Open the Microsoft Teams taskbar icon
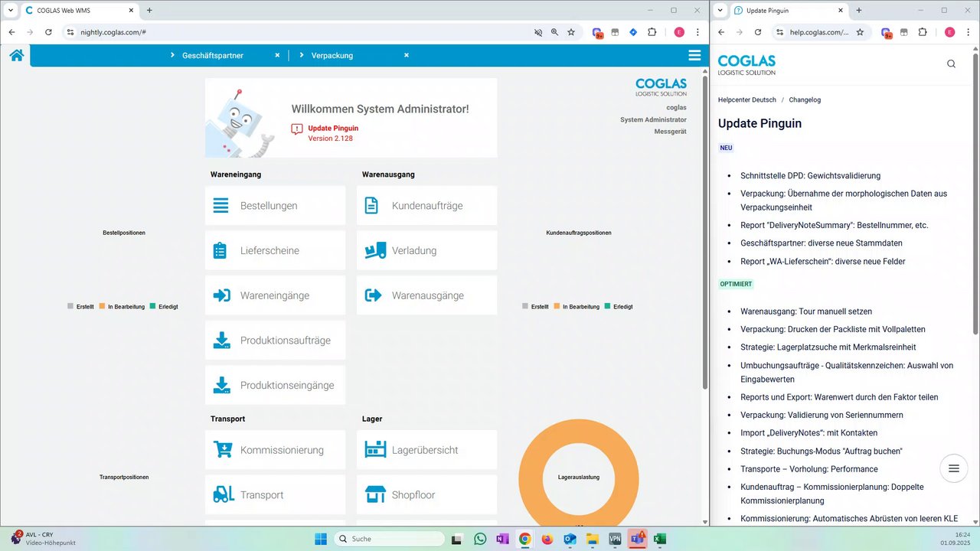980x551 pixels. point(637,539)
